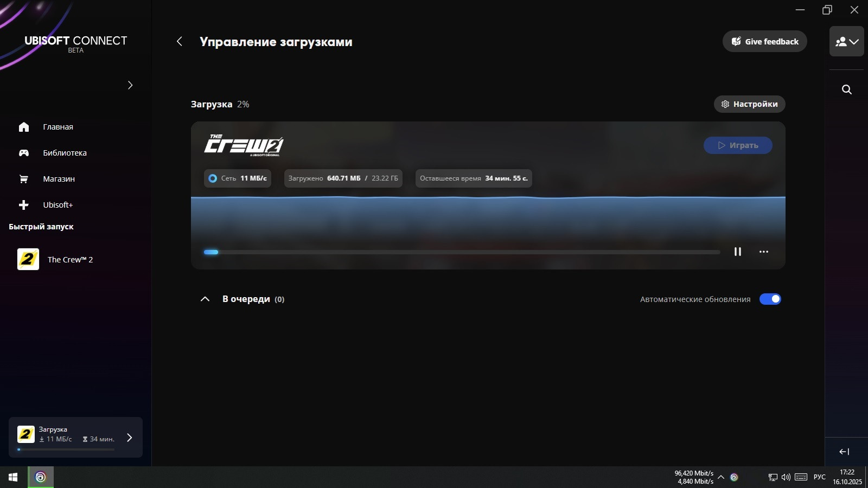
Task: Pause the Crew 2 download
Action: point(738,252)
